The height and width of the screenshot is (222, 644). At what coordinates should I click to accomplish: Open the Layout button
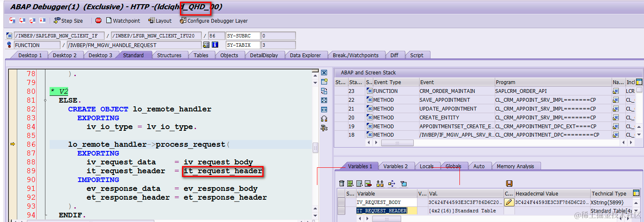(160, 21)
